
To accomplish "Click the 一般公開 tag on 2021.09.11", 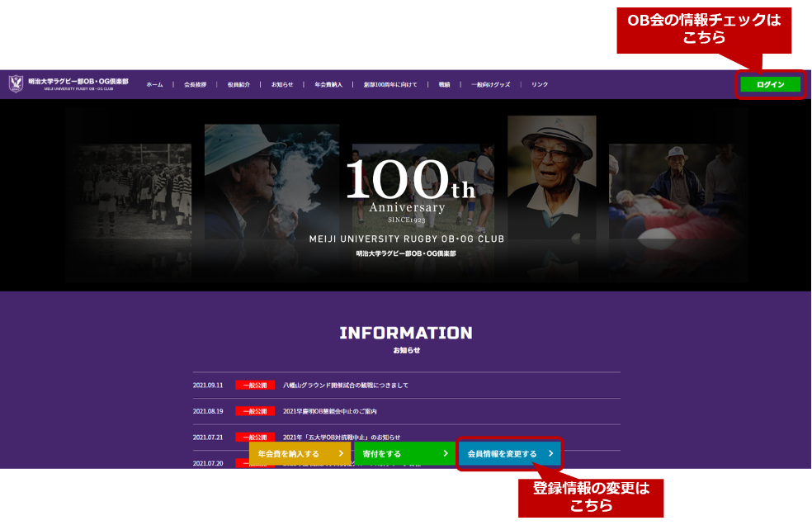I will point(255,385).
